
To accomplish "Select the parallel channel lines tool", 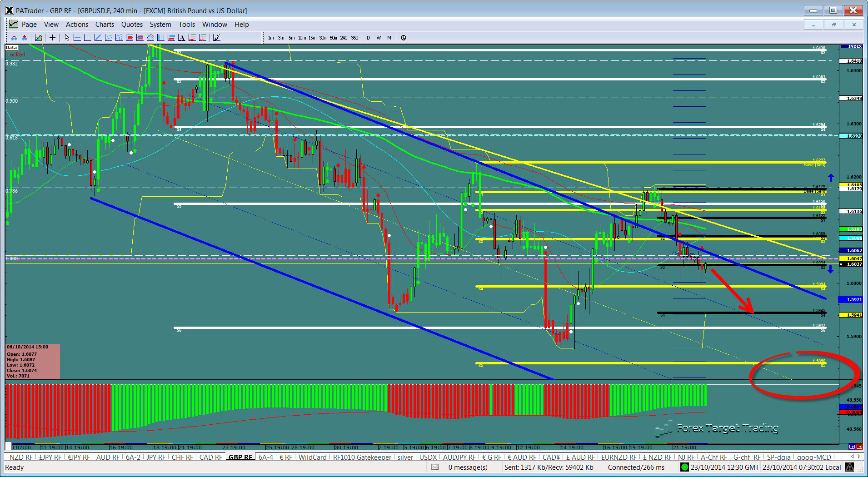I will coord(109,38).
